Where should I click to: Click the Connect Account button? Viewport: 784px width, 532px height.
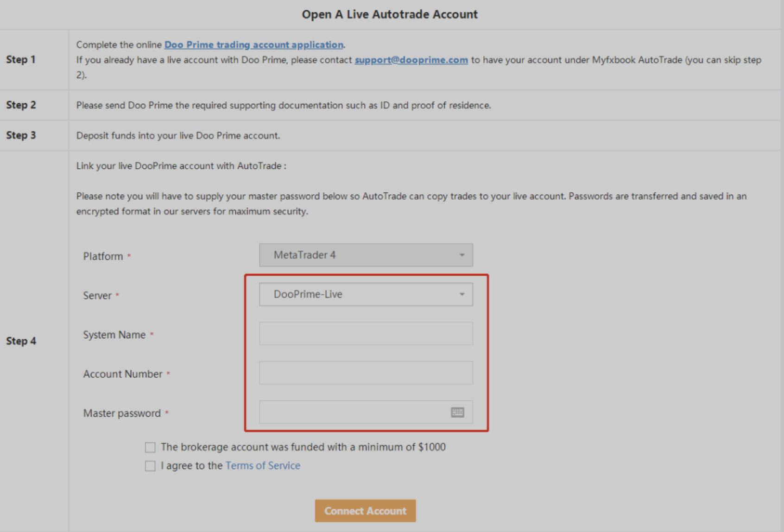pyautogui.click(x=365, y=511)
